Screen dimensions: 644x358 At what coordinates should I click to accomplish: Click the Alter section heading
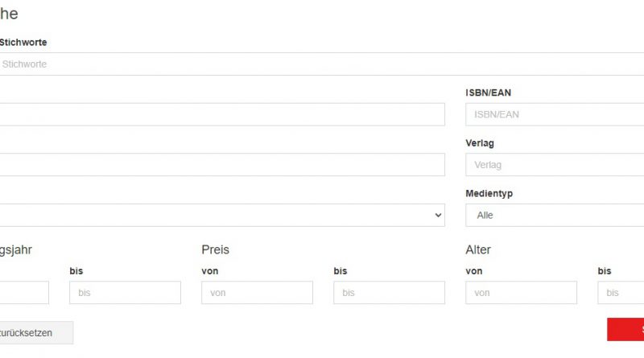tap(477, 250)
